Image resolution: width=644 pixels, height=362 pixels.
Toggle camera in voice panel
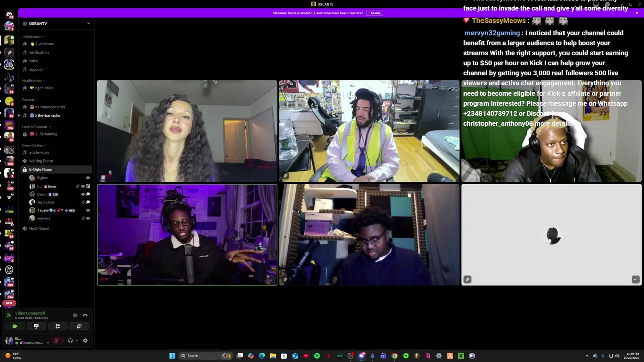pos(15,326)
